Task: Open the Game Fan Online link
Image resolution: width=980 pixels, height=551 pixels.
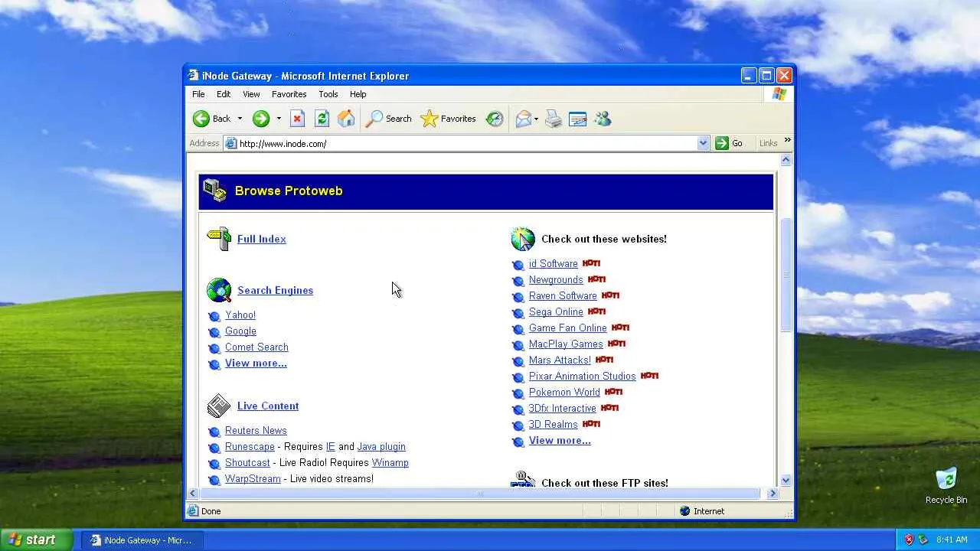Action: click(x=567, y=328)
